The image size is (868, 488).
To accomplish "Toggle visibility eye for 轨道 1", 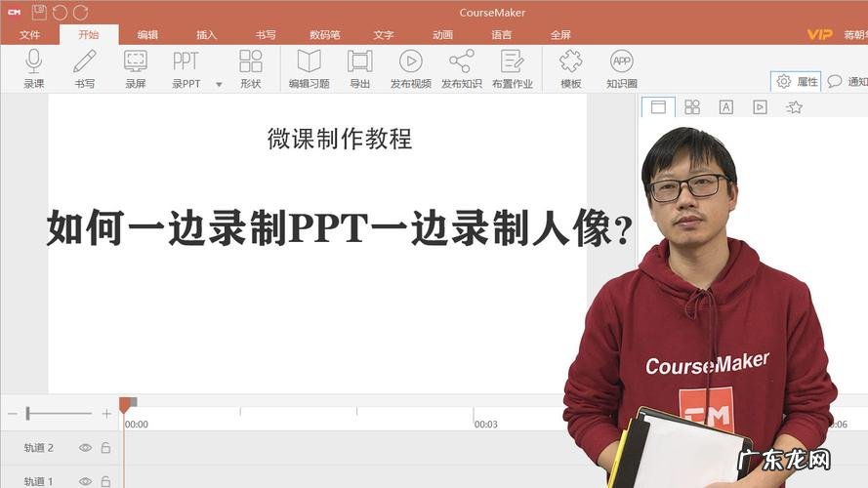I will click(x=85, y=481).
